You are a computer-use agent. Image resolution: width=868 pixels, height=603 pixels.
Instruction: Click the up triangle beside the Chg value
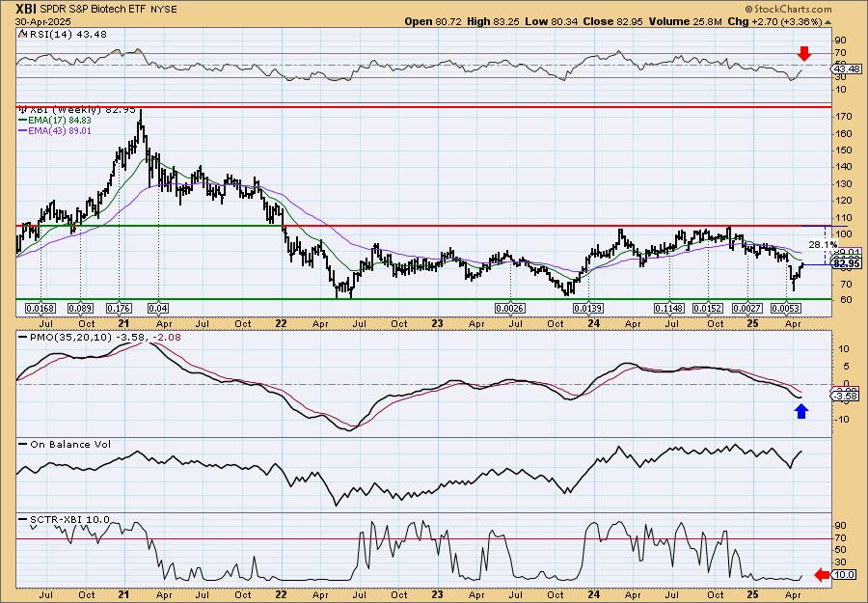pyautogui.click(x=828, y=22)
